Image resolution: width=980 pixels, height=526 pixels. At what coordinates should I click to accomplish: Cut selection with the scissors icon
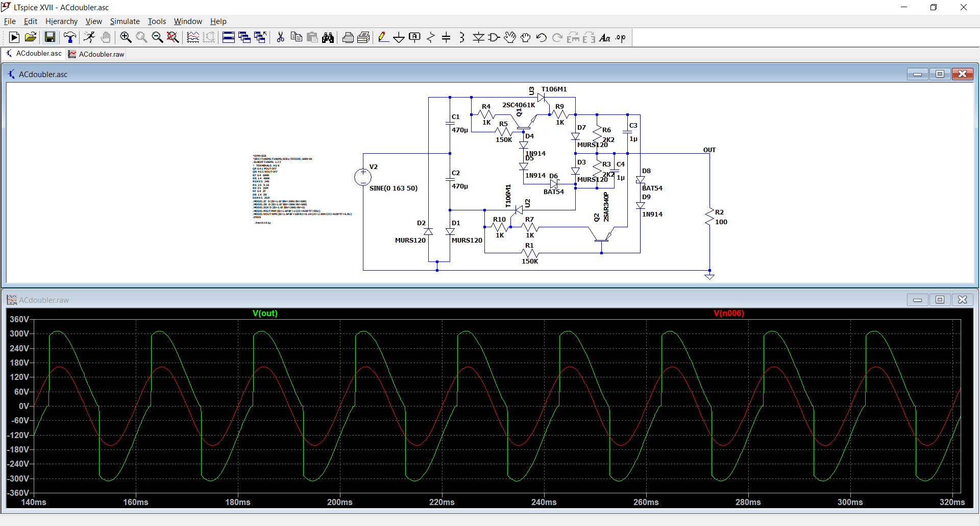point(280,37)
